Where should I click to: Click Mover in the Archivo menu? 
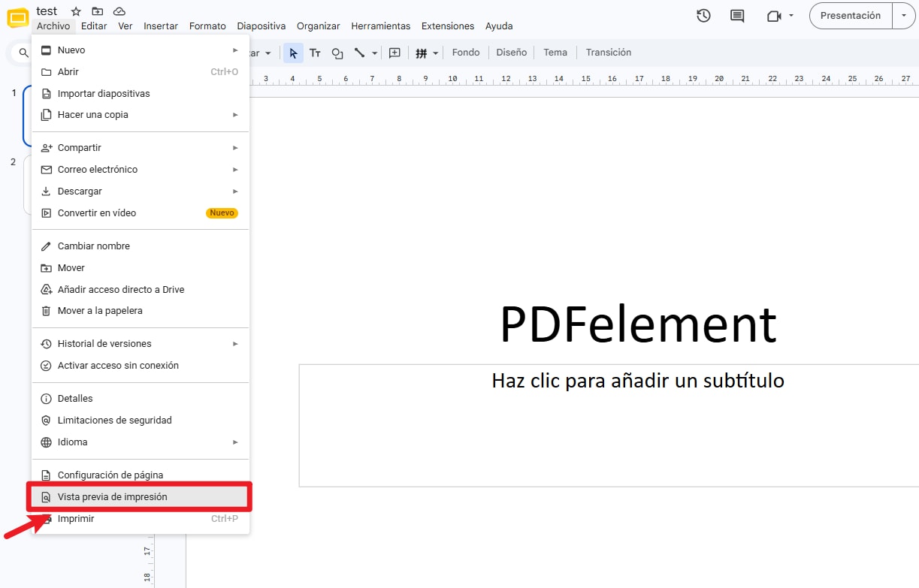click(141, 268)
